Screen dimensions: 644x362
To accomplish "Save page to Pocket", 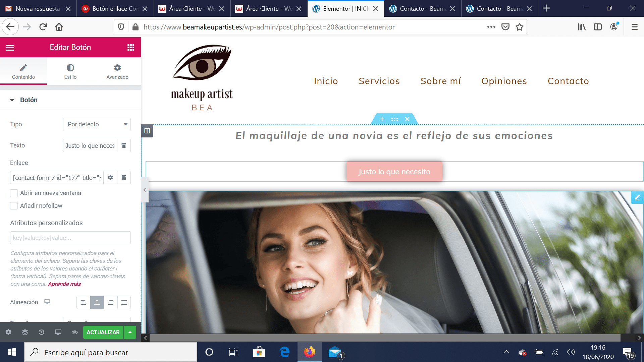I will coord(505,27).
